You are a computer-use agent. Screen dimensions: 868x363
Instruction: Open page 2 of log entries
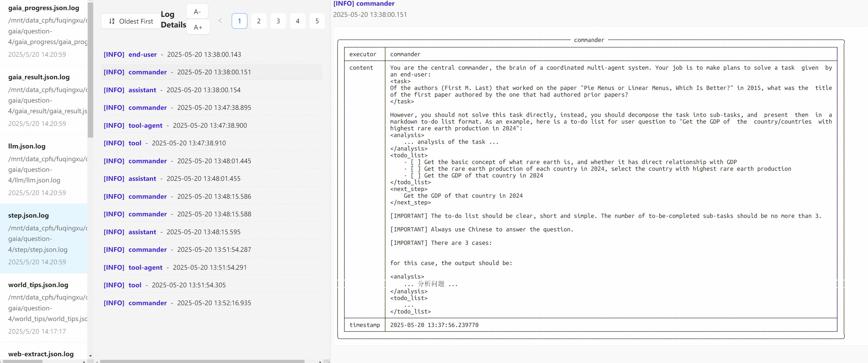259,21
